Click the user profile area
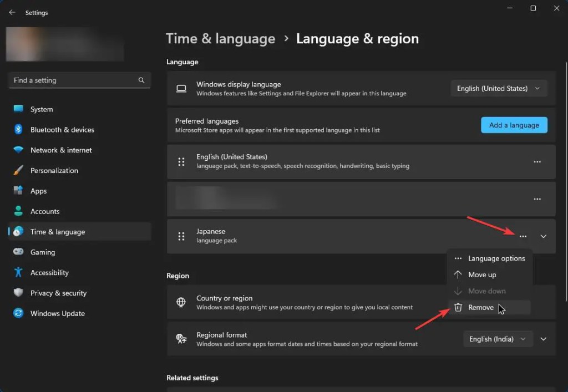This screenshot has width=568, height=392. coord(65,44)
